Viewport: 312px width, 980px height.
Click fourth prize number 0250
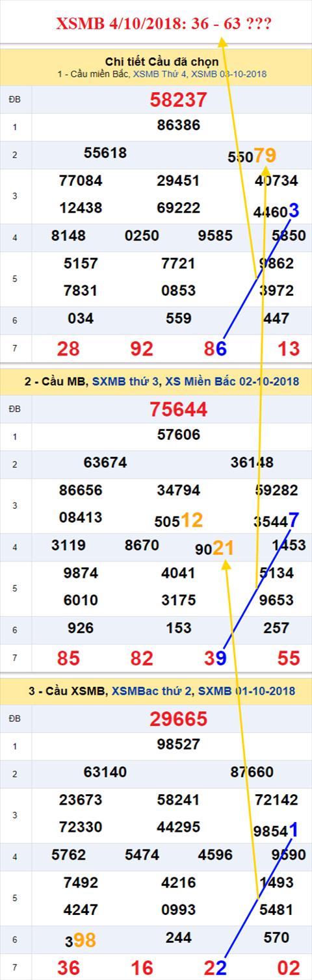pos(142,236)
